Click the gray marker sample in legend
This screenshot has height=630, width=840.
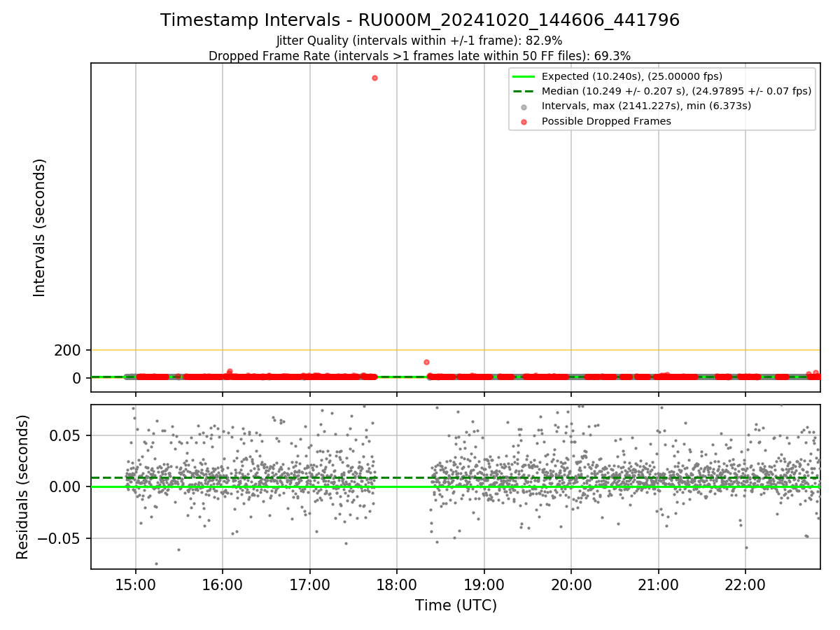point(525,106)
